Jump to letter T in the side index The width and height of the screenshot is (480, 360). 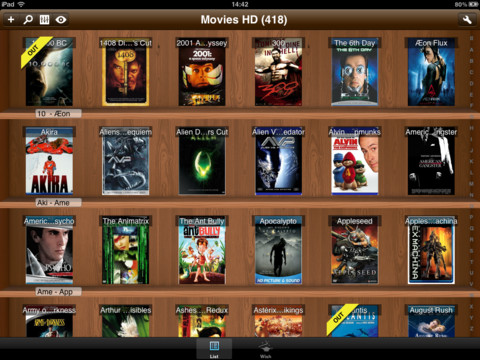(x=471, y=262)
